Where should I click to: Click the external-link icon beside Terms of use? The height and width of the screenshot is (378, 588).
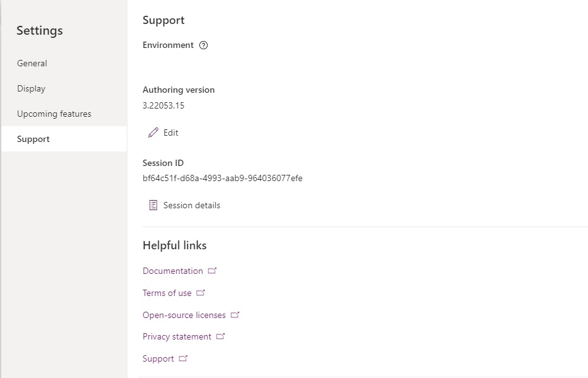[x=201, y=293]
